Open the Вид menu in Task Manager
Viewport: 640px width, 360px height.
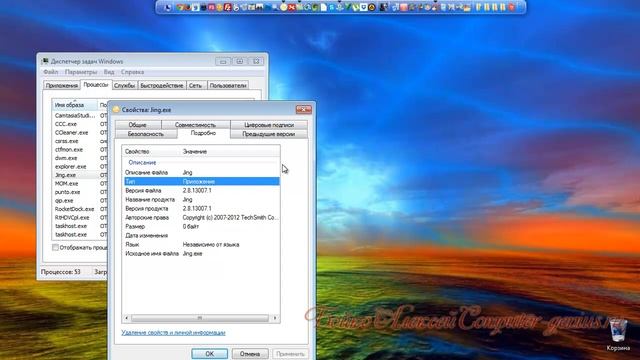(109, 72)
